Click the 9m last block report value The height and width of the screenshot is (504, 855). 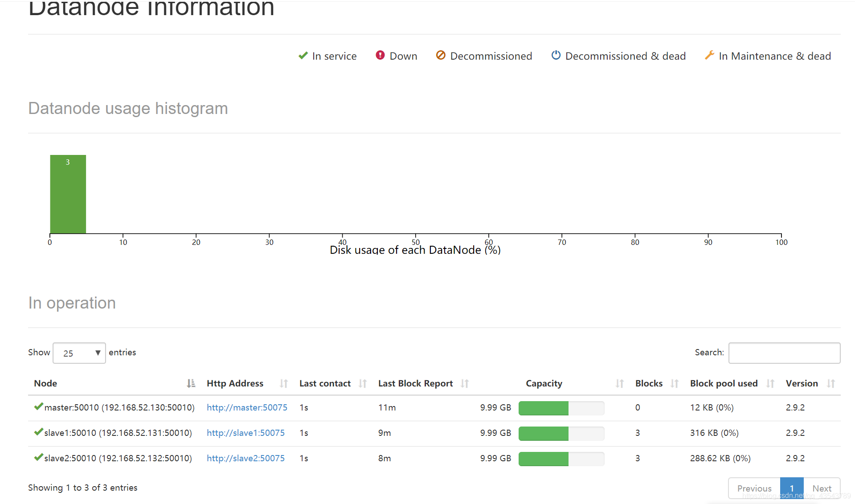(x=385, y=433)
